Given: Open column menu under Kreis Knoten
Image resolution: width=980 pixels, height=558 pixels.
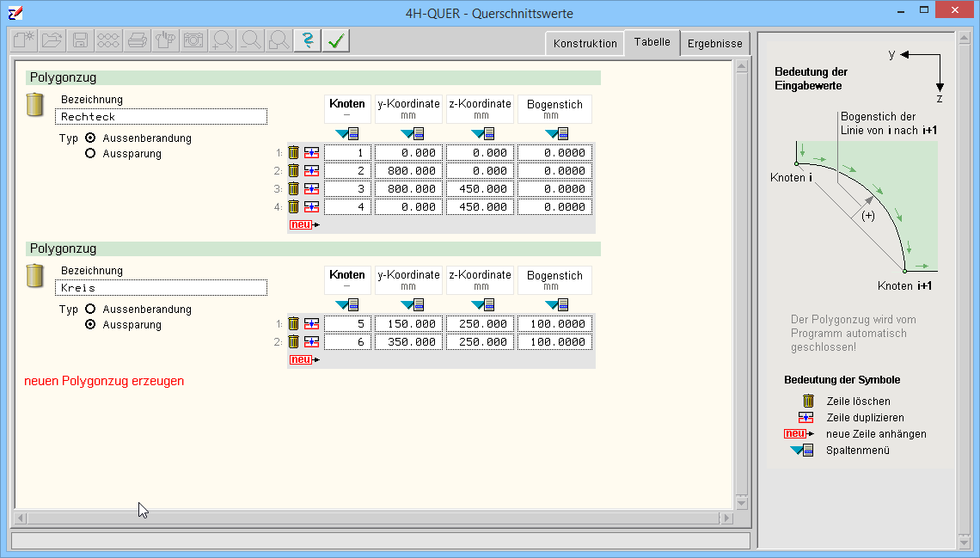Looking at the screenshot, I should 347,304.
